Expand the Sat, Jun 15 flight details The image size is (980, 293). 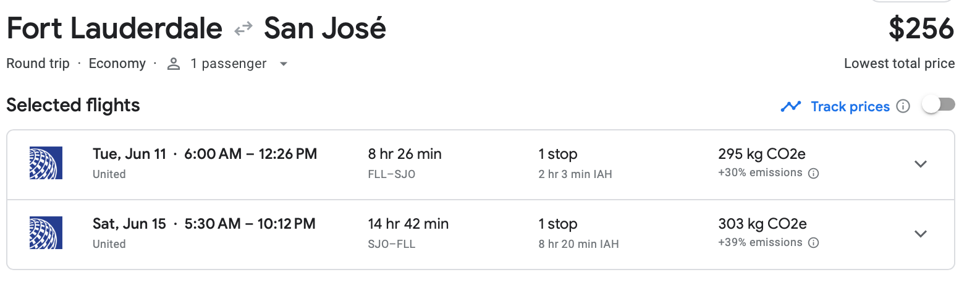point(921,234)
